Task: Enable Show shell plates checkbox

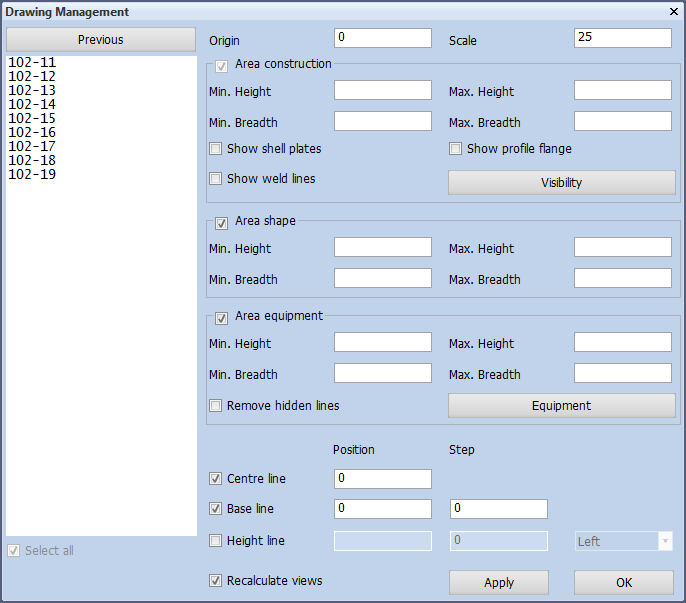Action: [x=215, y=149]
